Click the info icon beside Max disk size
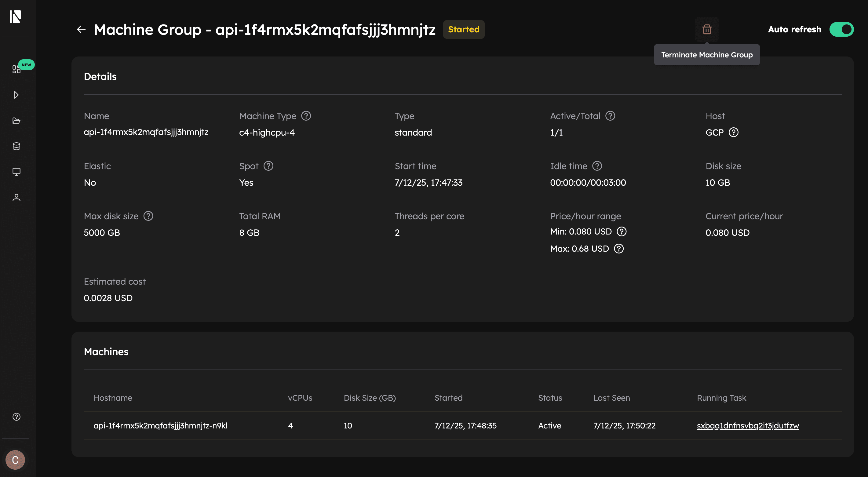The image size is (868, 477). pos(148,216)
